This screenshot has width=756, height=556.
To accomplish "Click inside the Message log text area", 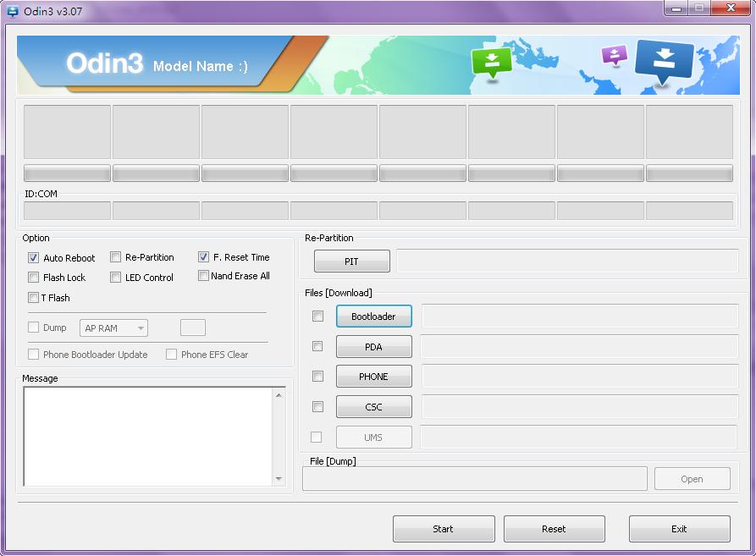I will [x=148, y=436].
